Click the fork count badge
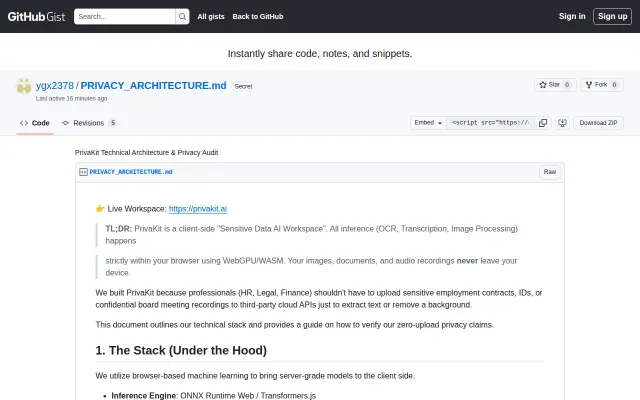Screen dimensions: 640x400 [x=614, y=84]
